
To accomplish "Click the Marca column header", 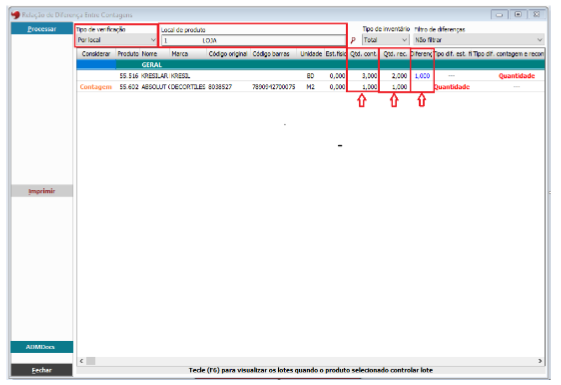I will pos(188,54).
